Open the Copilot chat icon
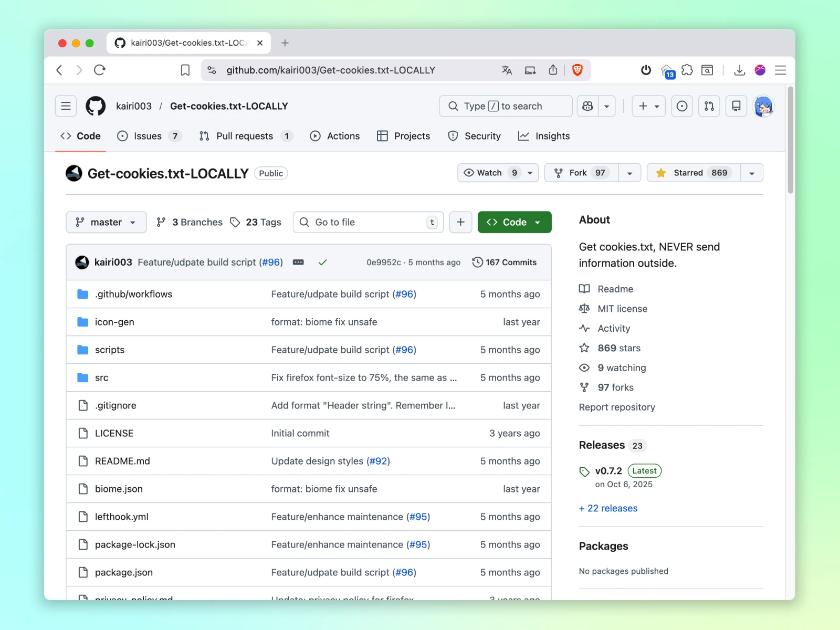 (588, 106)
